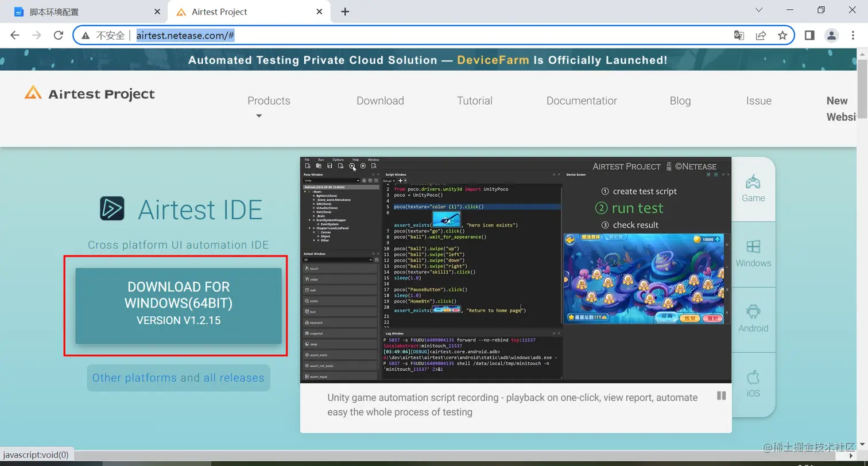Click the Airtest IDE play logo icon
Image resolution: width=868 pixels, height=466 pixels.
point(112,208)
